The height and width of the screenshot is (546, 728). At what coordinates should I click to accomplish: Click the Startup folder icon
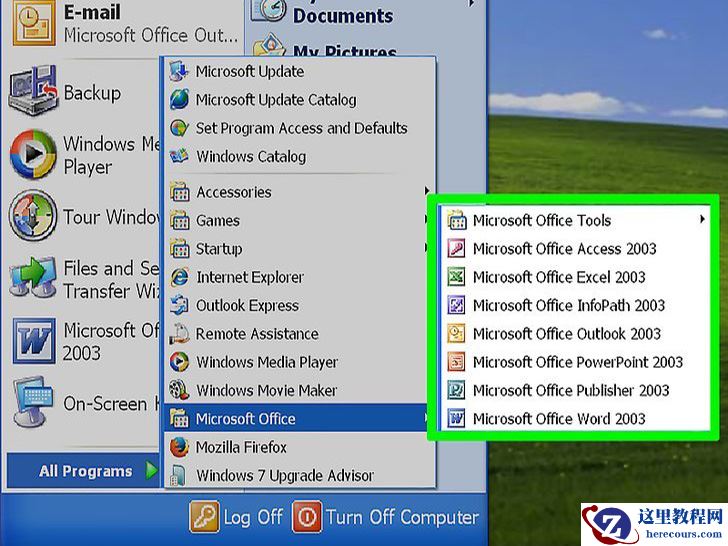click(179, 248)
